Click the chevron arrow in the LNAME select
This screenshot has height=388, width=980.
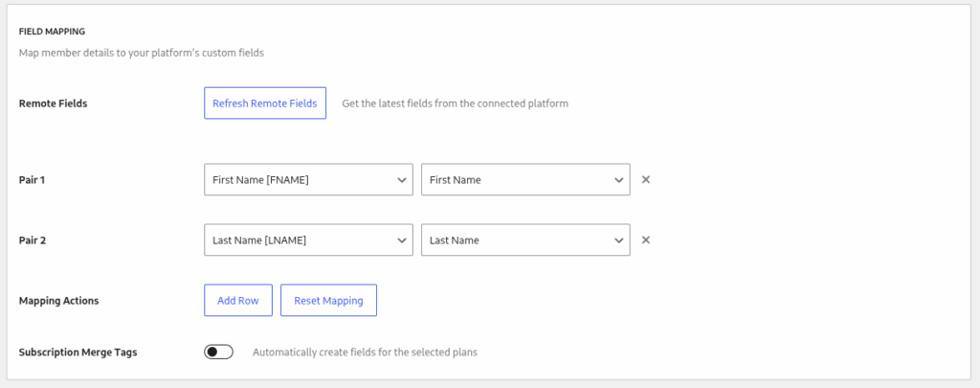pyautogui.click(x=401, y=240)
